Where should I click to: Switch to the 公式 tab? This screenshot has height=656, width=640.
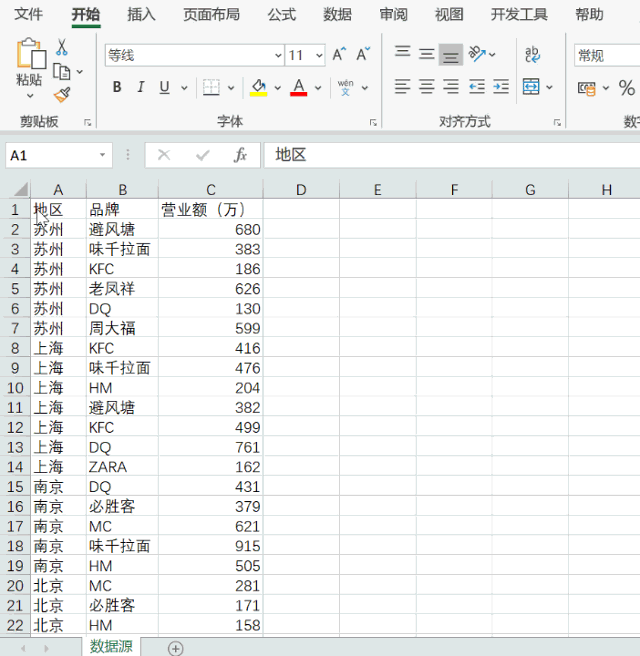click(x=282, y=14)
